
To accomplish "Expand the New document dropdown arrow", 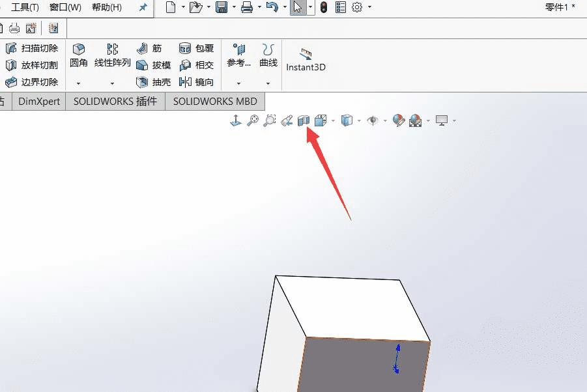I will [183, 7].
